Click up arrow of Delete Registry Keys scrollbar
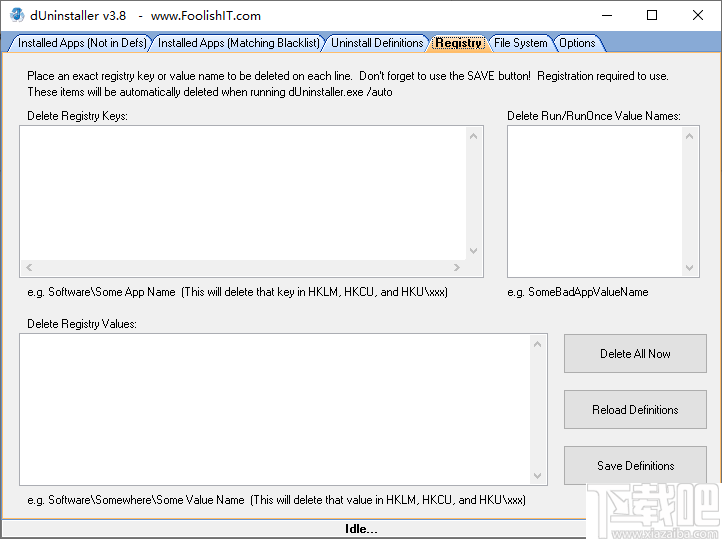The image size is (722, 539). [x=473, y=136]
